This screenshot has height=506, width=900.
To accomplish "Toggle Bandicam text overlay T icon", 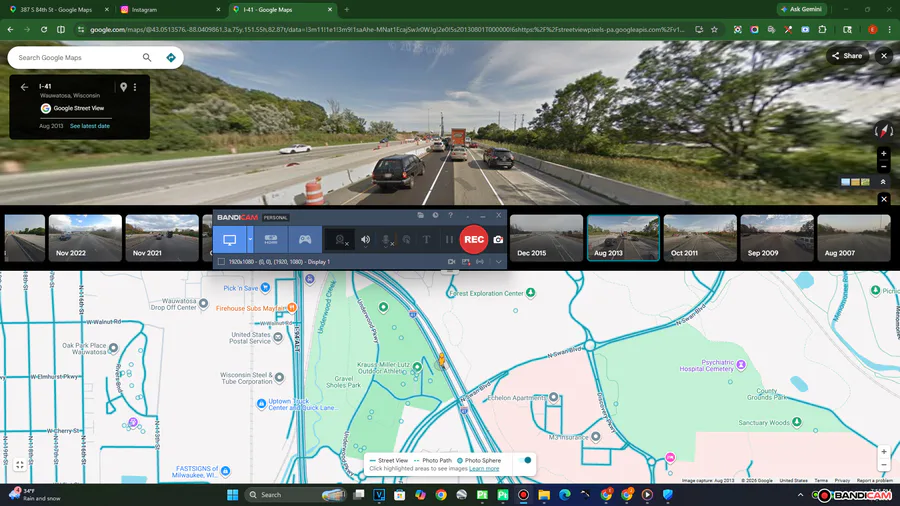I will pos(426,240).
